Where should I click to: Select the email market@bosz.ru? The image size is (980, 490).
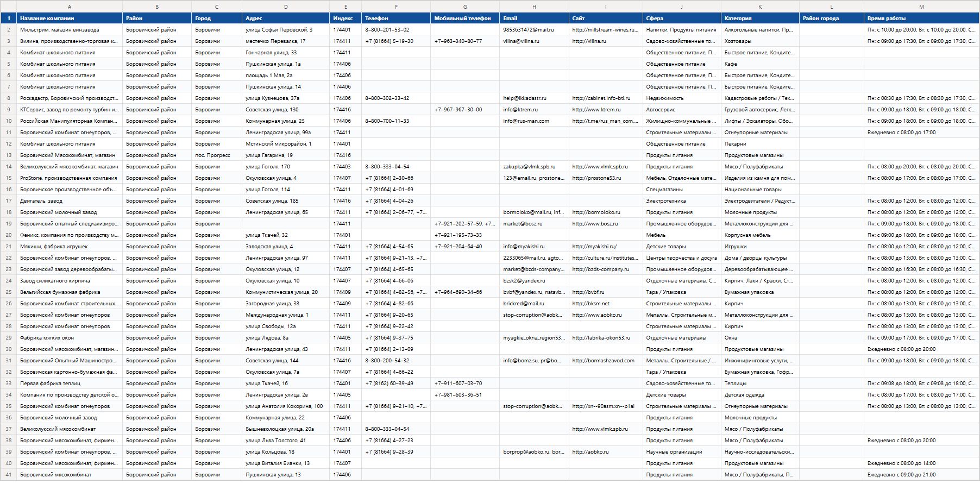[534, 224]
